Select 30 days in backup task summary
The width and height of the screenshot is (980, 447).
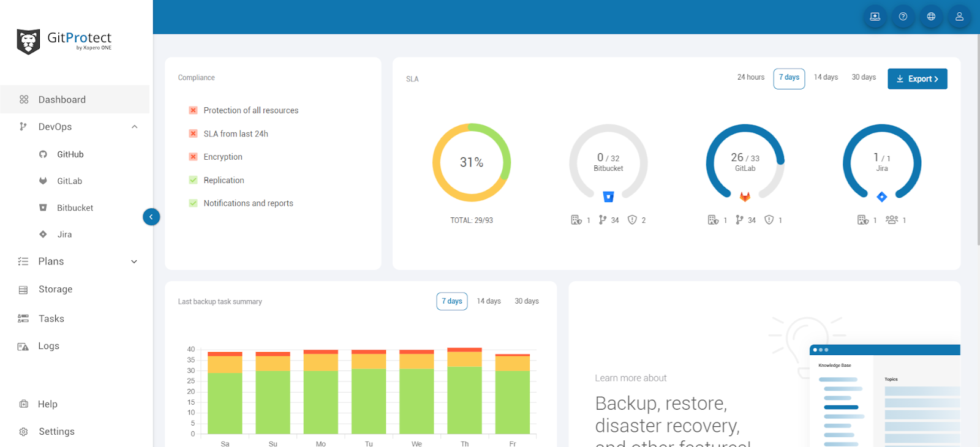(527, 301)
